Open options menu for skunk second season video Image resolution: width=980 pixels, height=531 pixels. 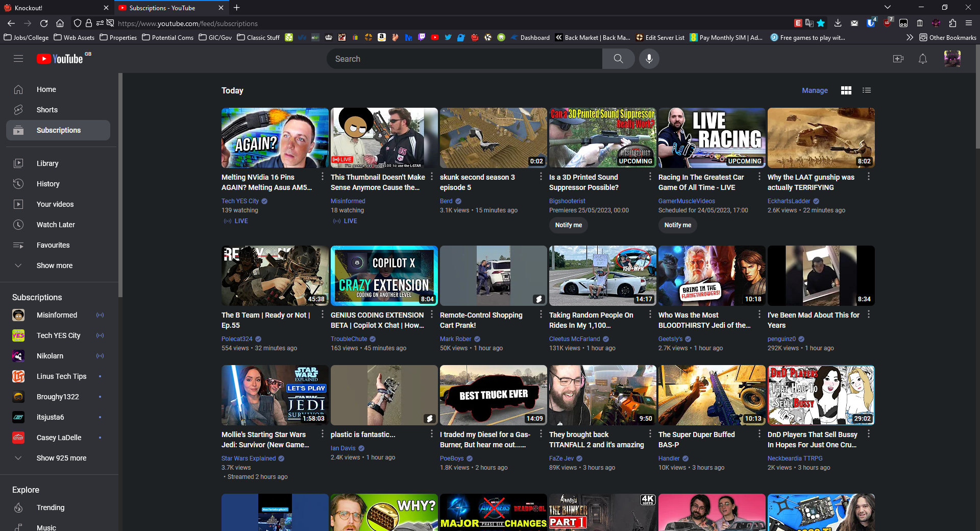[x=541, y=177]
